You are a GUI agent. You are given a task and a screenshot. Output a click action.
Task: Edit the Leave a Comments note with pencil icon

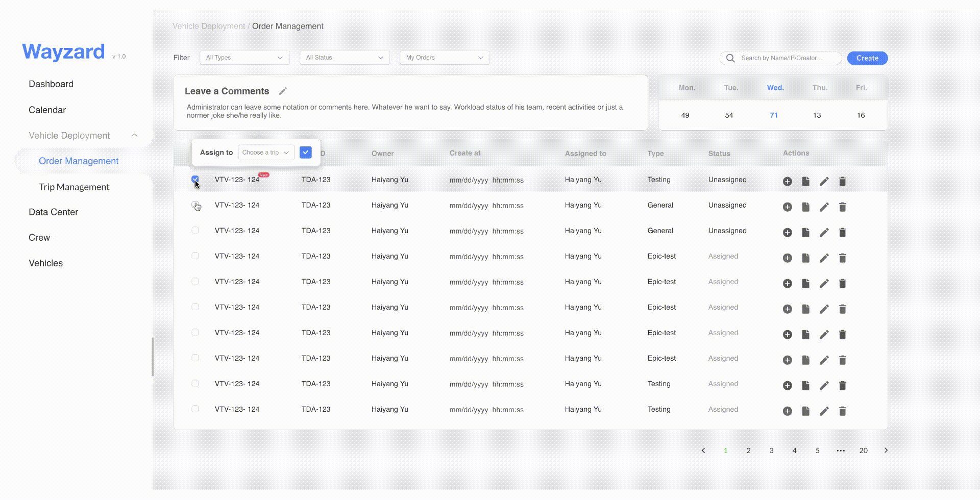[283, 91]
